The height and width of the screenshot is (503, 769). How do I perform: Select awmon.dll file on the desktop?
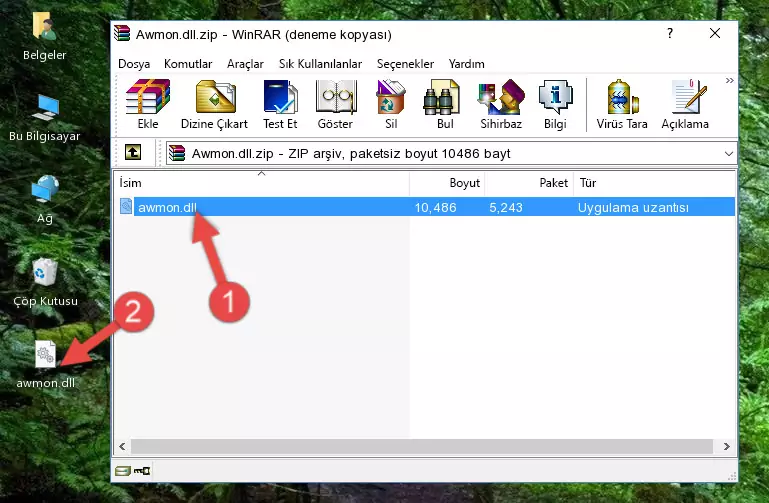pos(46,365)
